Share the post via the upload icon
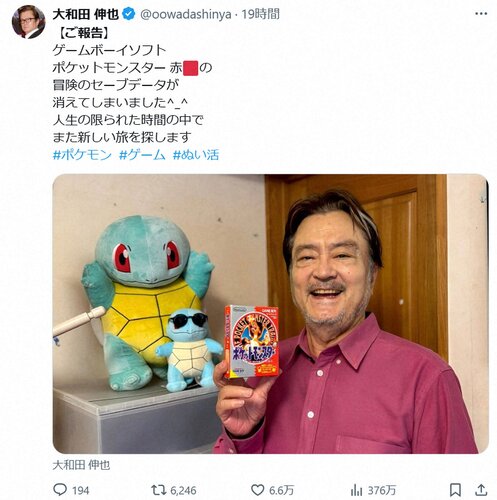The width and height of the screenshot is (497, 500). 481,490
